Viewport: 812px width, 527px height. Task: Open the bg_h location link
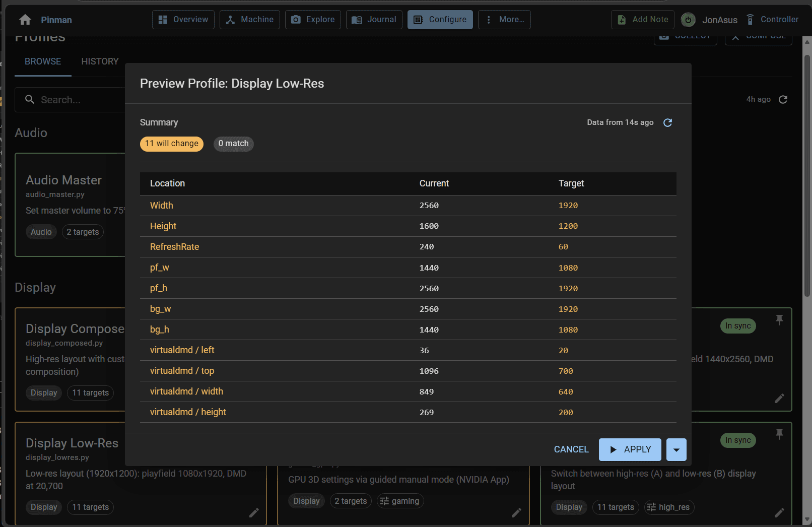[x=159, y=330]
